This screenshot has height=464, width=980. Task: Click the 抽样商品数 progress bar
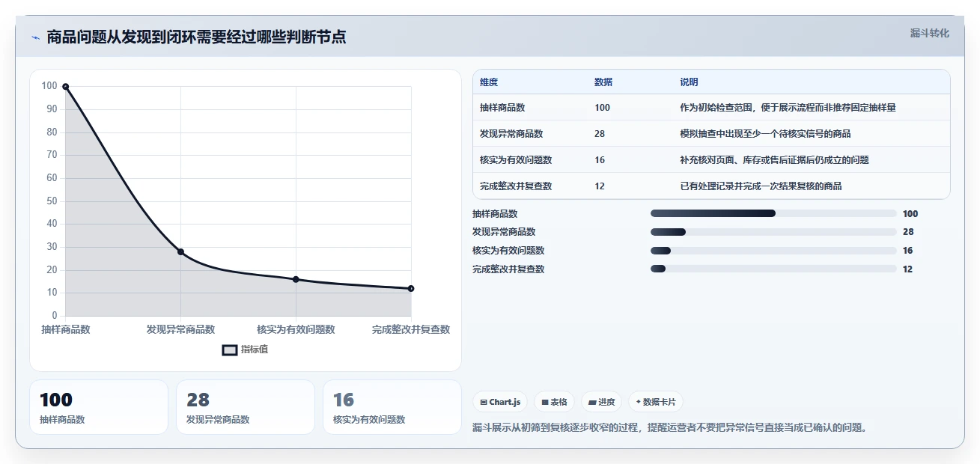tap(773, 213)
